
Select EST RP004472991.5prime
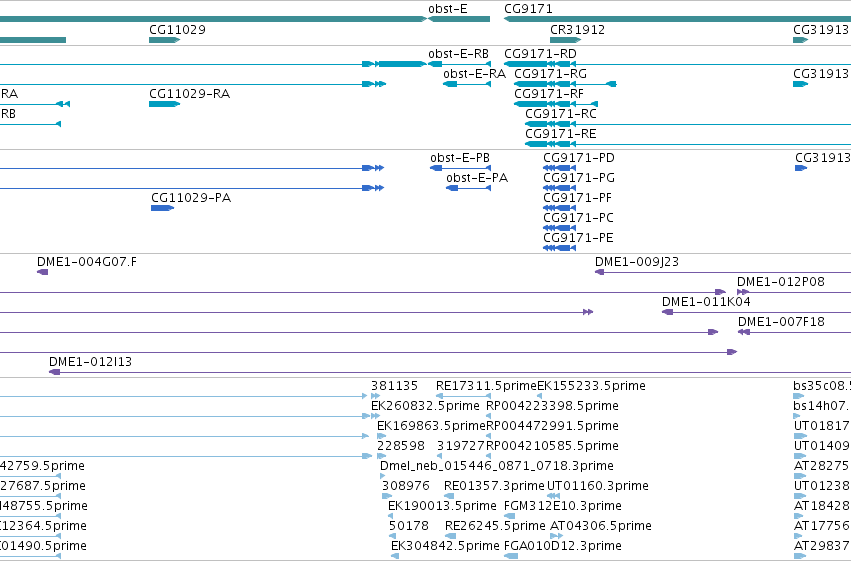488,436
